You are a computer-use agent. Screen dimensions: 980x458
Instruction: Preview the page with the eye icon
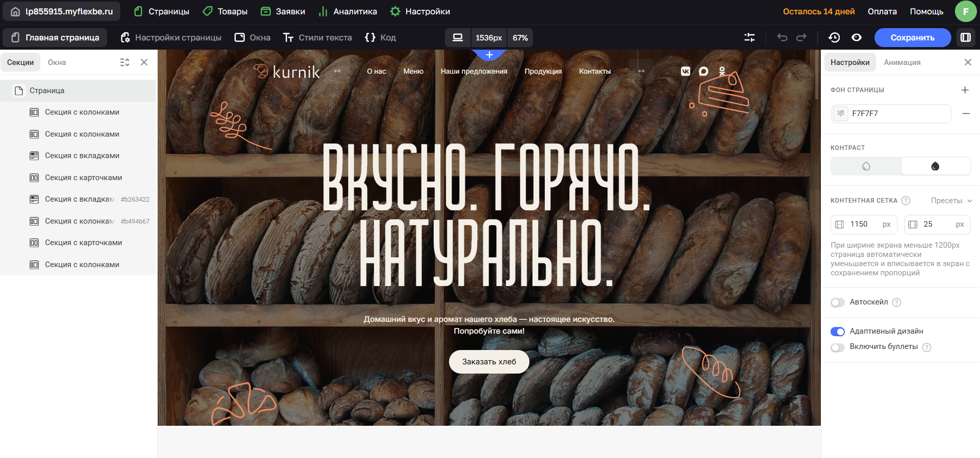tap(857, 37)
